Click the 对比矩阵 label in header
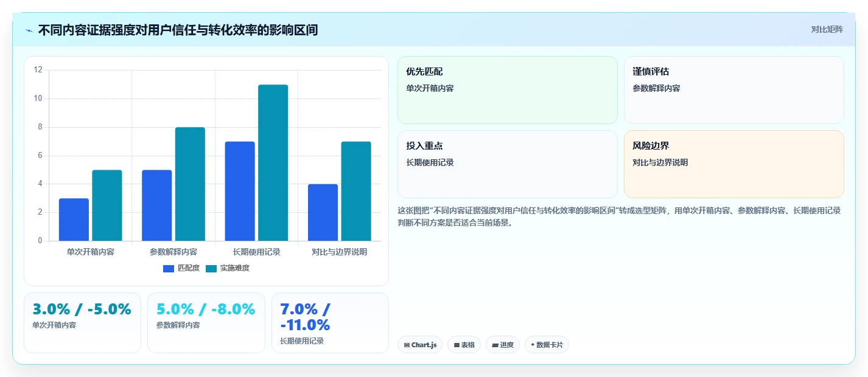Viewport: 868px width, 377px height. [x=827, y=29]
